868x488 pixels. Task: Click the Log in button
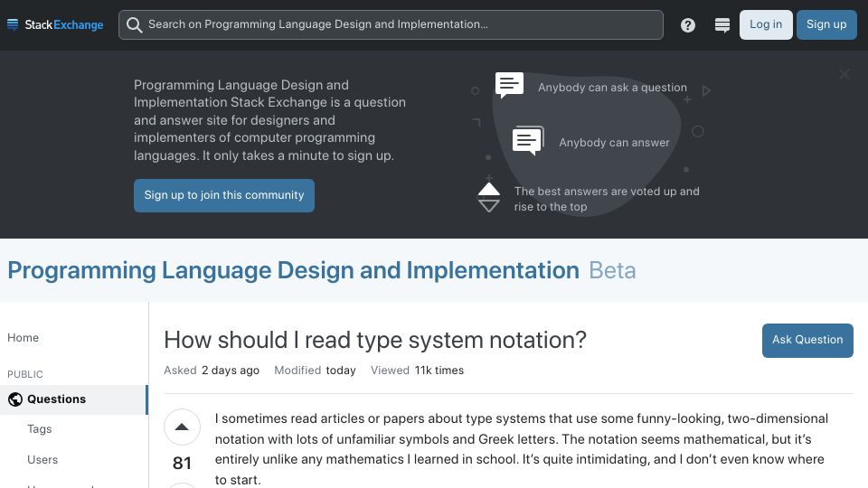[766, 25]
